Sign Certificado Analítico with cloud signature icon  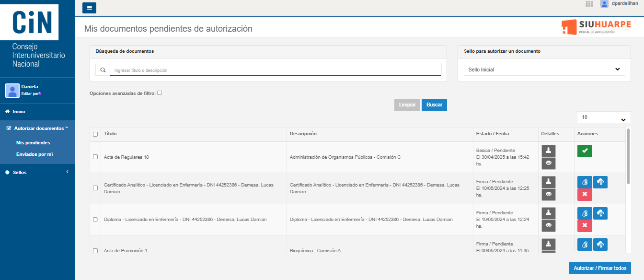pos(600,182)
